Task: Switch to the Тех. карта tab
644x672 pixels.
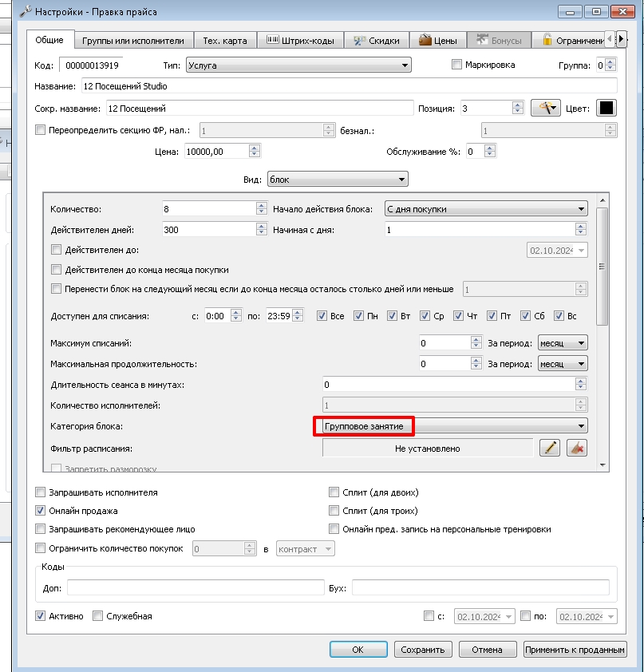Action: (x=225, y=40)
